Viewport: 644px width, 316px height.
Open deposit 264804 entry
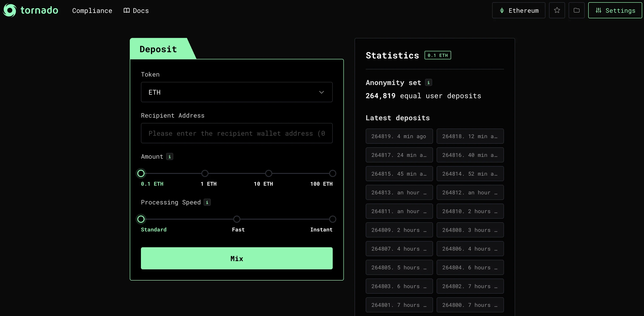(470, 267)
